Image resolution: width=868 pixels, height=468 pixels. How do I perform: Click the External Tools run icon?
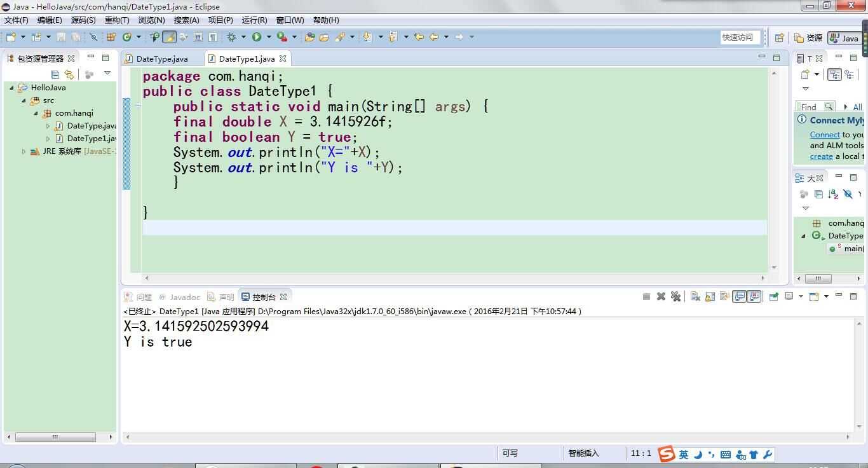tap(282, 37)
